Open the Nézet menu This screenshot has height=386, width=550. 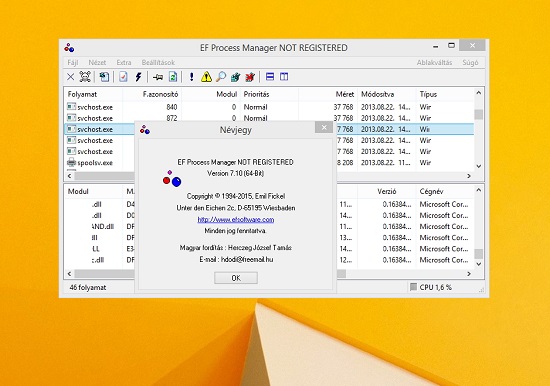tap(97, 62)
